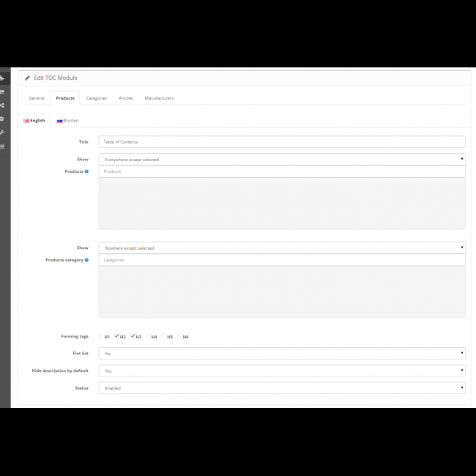The width and height of the screenshot is (476, 476).
Task: Open the Status dropdown set to Enabled
Action: (x=282, y=388)
